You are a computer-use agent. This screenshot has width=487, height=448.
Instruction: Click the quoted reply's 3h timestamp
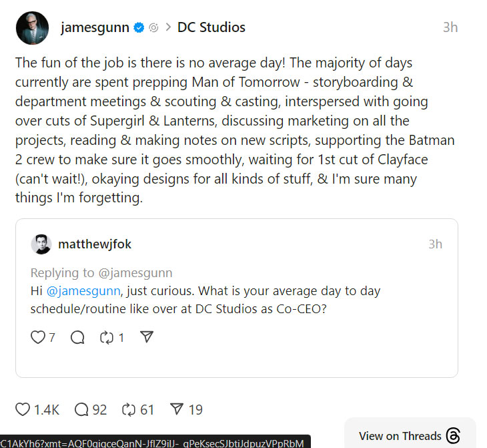pos(435,244)
